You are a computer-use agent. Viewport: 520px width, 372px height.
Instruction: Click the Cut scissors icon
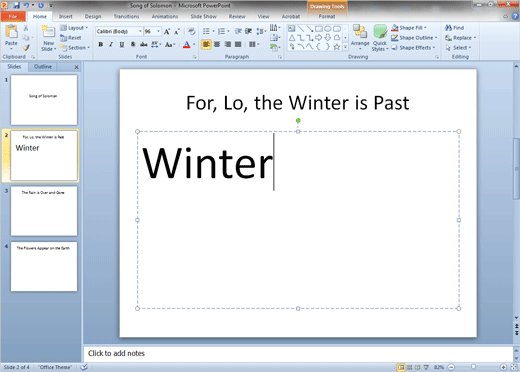click(26, 28)
